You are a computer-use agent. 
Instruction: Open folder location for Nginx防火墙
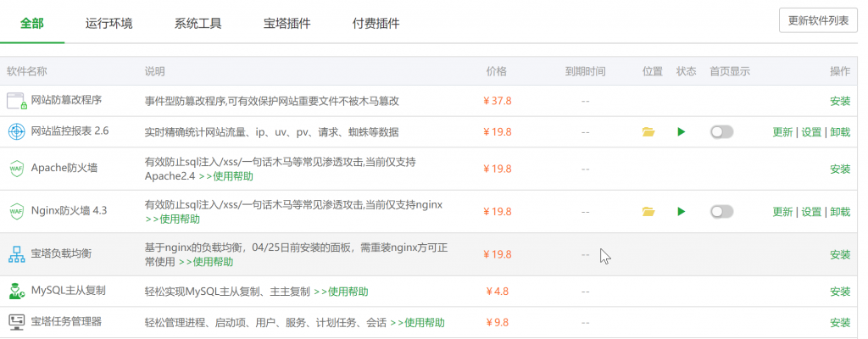click(648, 211)
